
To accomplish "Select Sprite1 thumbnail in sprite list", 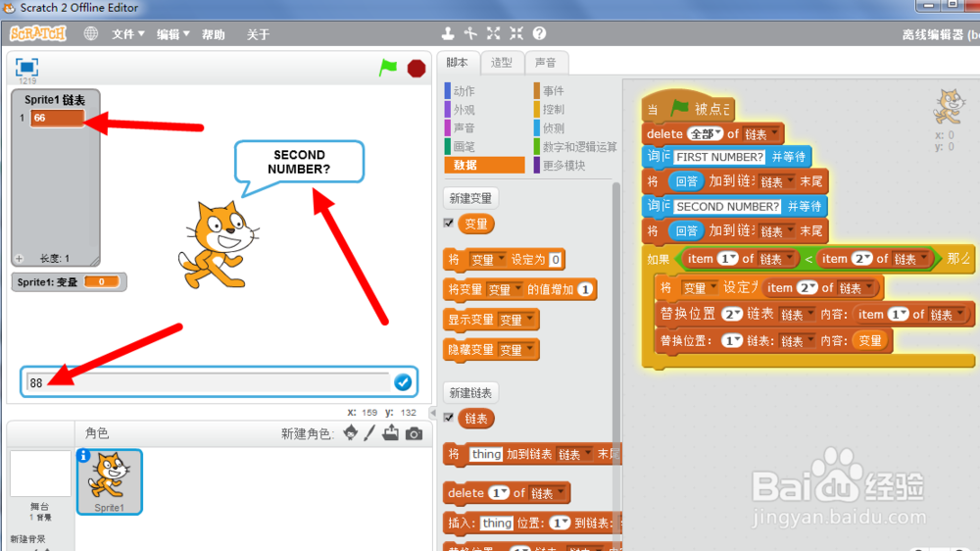I will click(x=110, y=481).
